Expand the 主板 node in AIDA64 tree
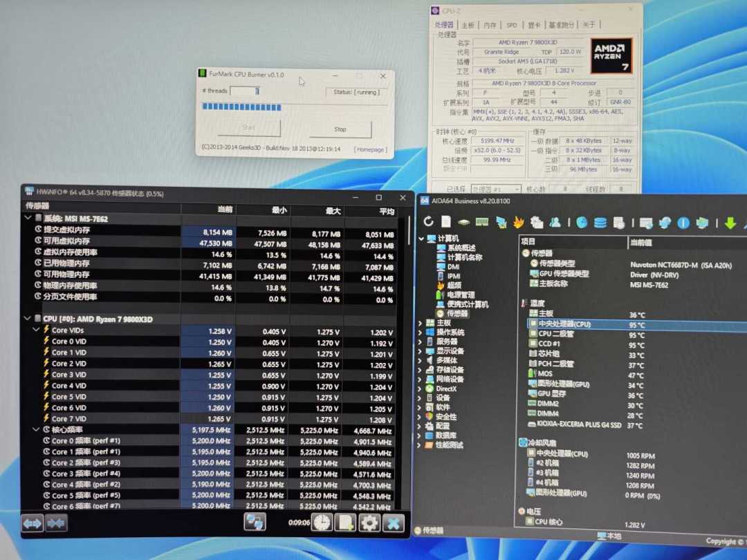Screen dimensions: 747x560 click(x=420, y=323)
